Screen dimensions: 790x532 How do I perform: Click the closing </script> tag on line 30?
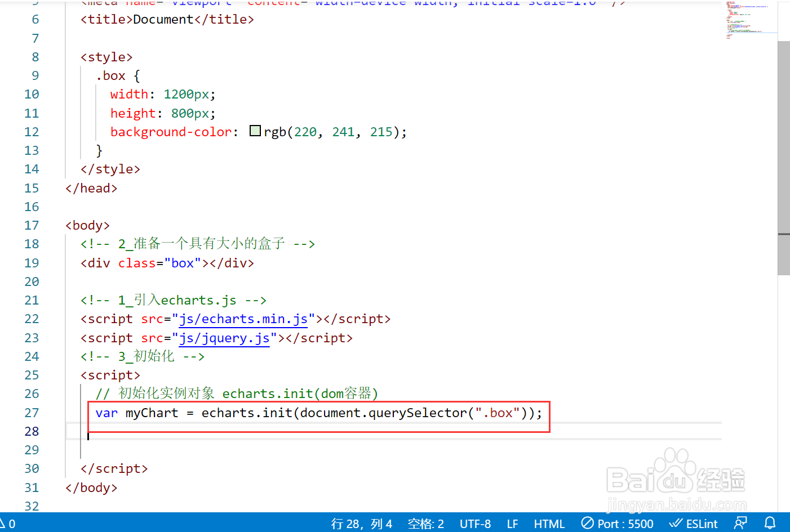click(114, 468)
